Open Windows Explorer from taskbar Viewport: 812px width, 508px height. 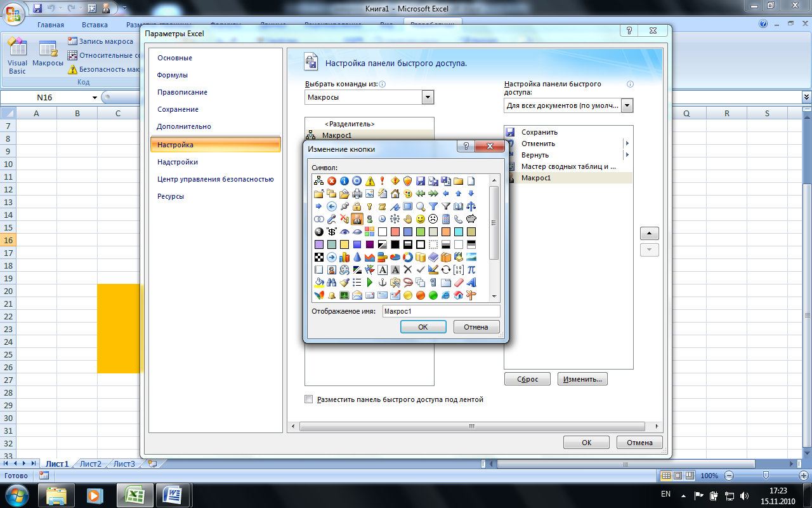(x=56, y=494)
